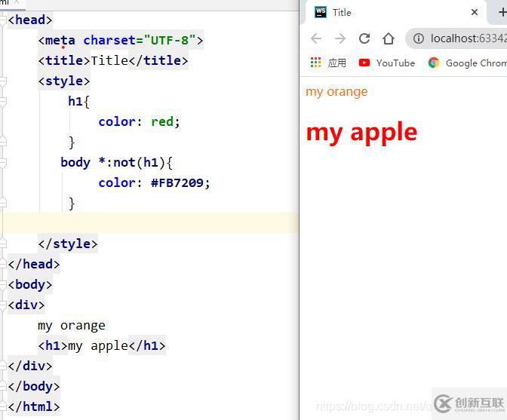Collapse the h1 CSS rule fold marker
This screenshot has height=420, width=507.
[x=3, y=102]
